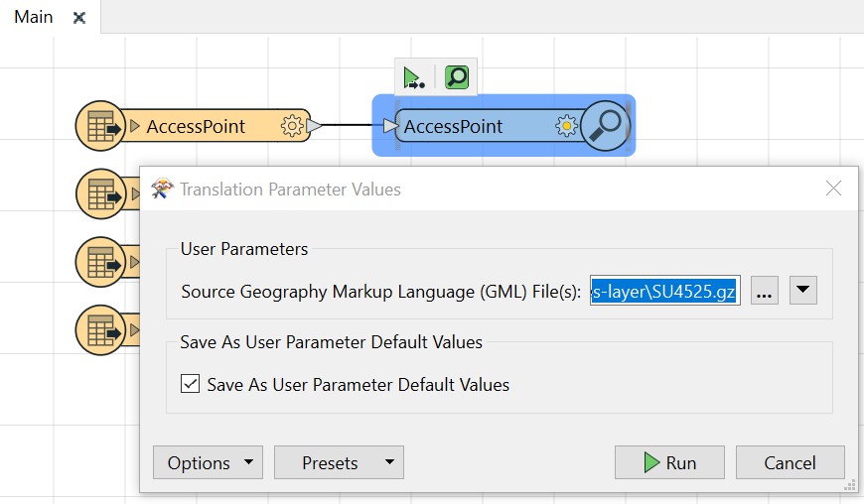864x504 pixels.
Task: Open the AccessPoint reader table icon
Action: 100,126
